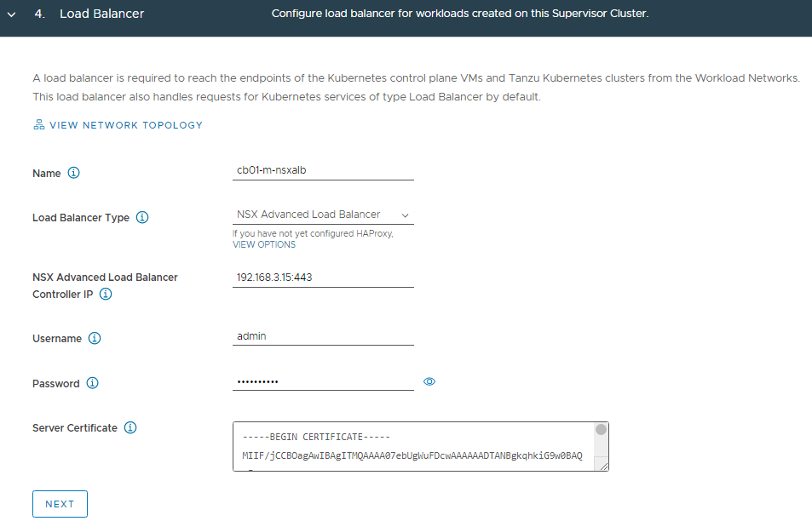Collapse the Load Balancer section chevron
The image size is (812, 521).
11,14
